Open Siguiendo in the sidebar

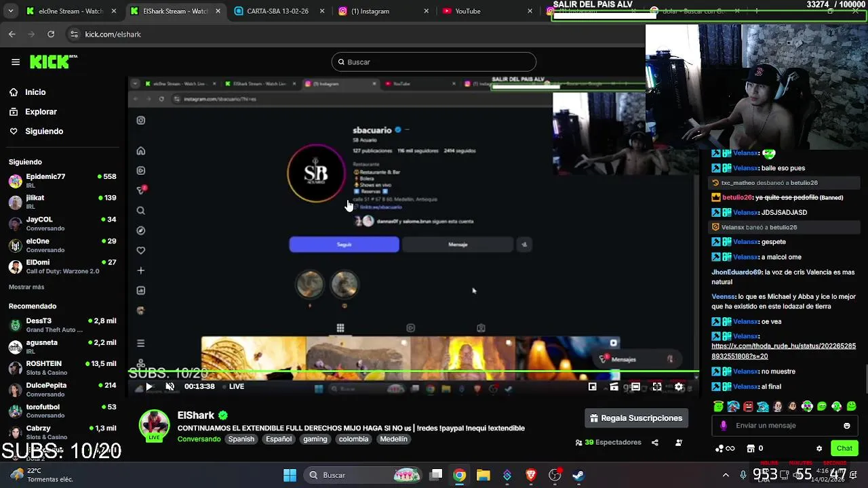pos(44,131)
